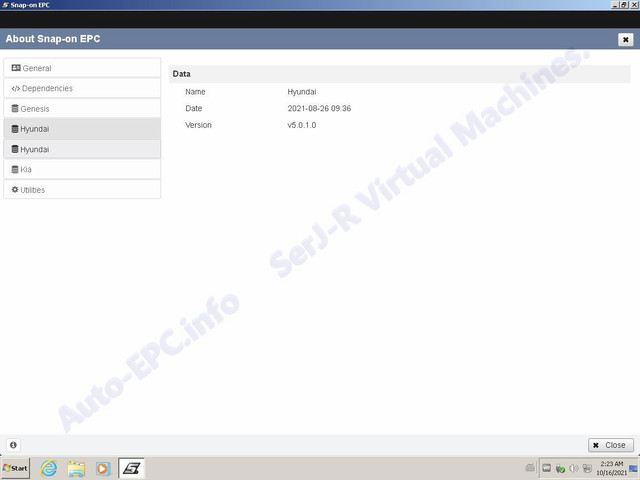Viewport: 640px width, 480px height.
Task: Launch Windows Media Player from the taskbar
Action: click(x=103, y=469)
